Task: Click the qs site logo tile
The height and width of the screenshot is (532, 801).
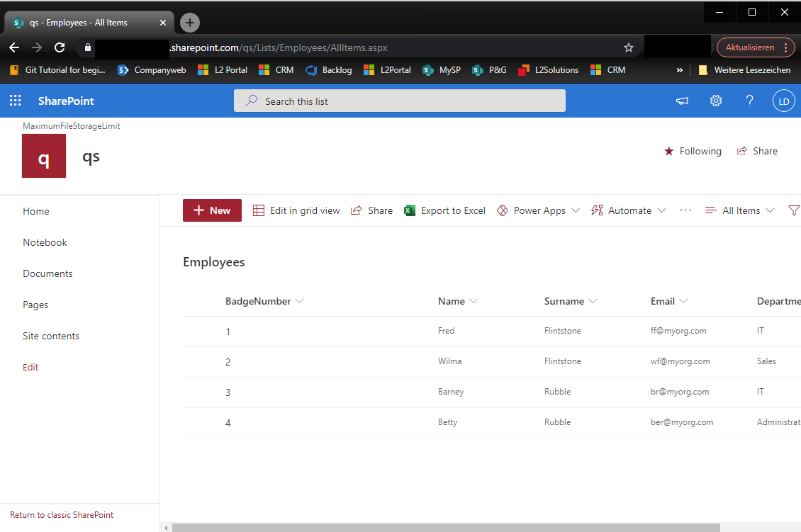Action: (44, 156)
